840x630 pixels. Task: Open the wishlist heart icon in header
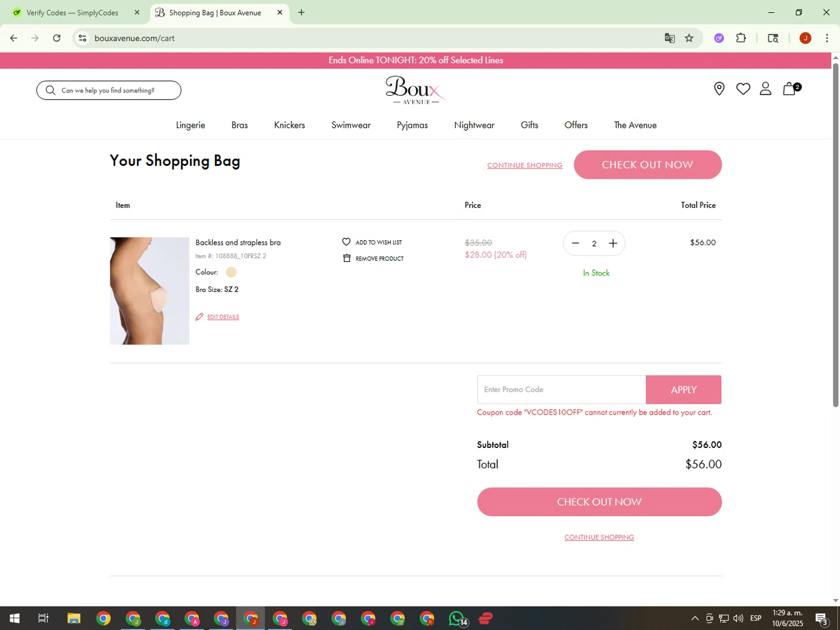743,88
